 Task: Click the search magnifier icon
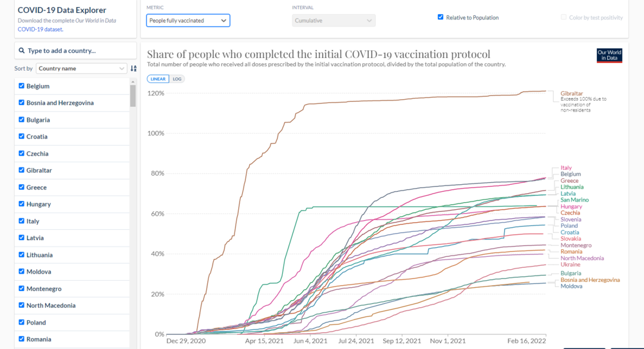click(21, 50)
